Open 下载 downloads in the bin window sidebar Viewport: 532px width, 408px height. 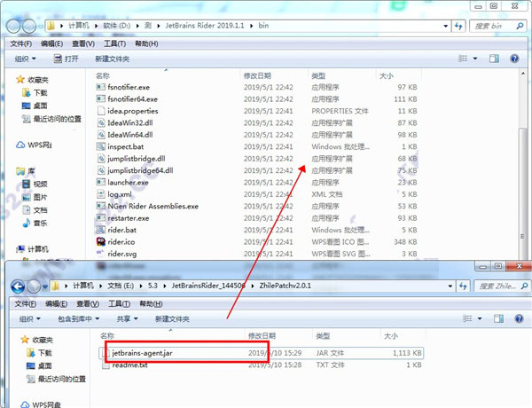(35, 92)
